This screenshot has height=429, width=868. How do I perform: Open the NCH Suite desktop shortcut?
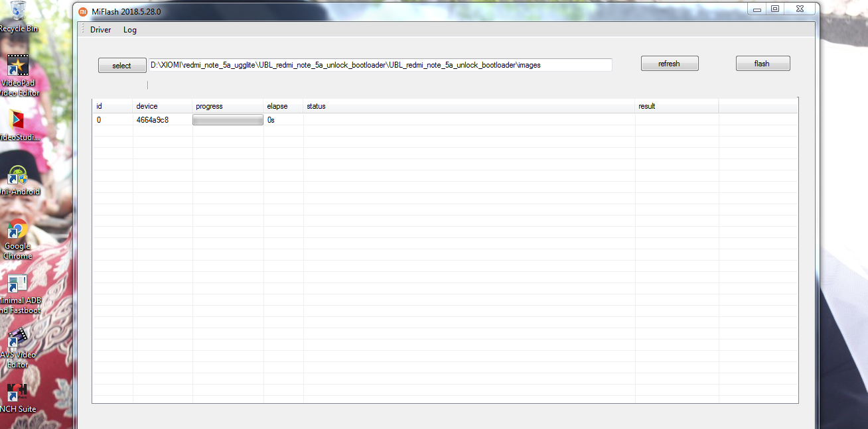click(x=18, y=398)
